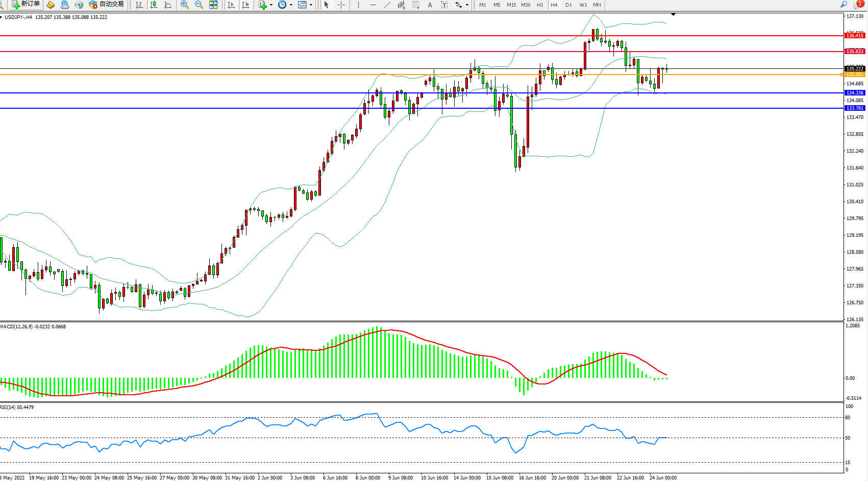
Task: Click the red 136.415 price level label
Action: pyautogui.click(x=855, y=36)
